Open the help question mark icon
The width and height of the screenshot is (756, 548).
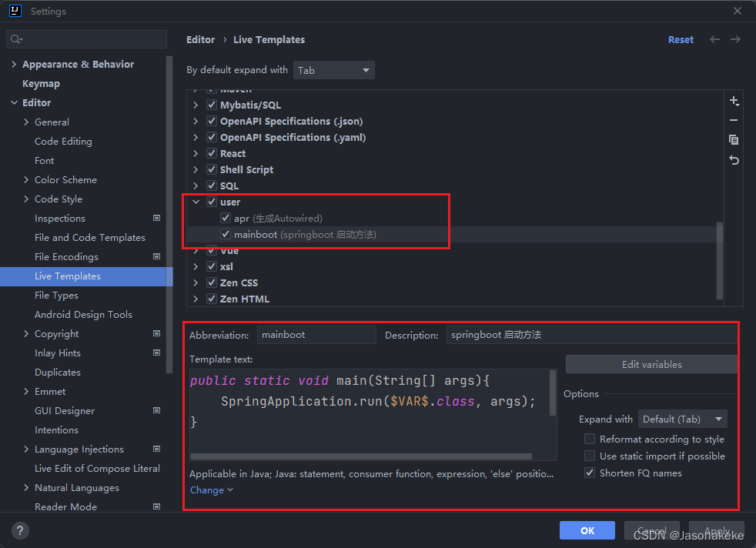point(20,530)
